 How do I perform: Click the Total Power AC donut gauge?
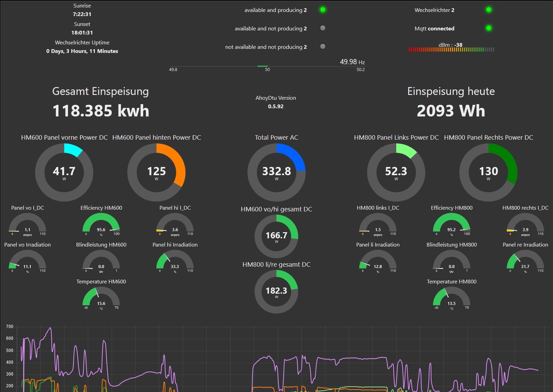coord(276,172)
